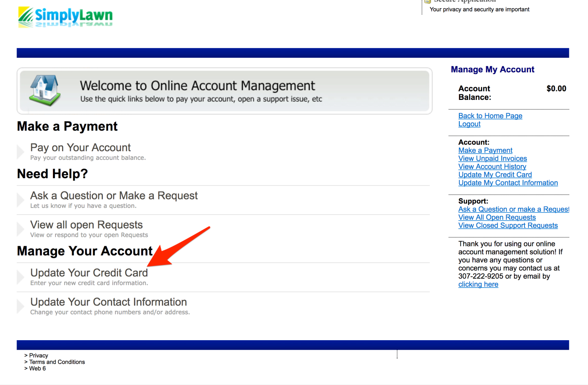
Task: Click the Account Balance: label
Action: tap(474, 93)
